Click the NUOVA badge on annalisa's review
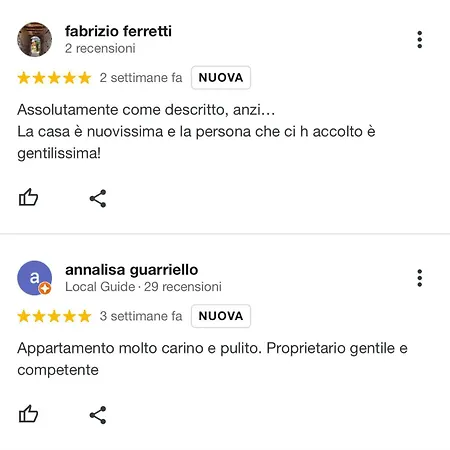This screenshot has height=450, width=450. 221,316
